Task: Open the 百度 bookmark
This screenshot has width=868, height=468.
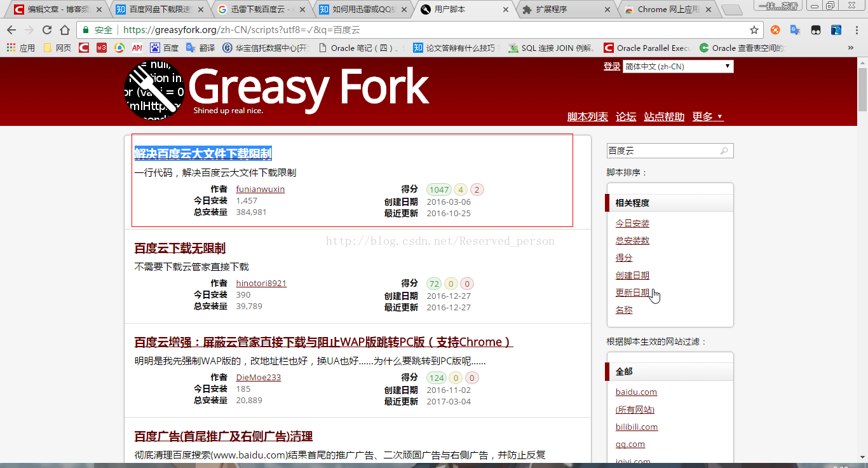Action: pos(165,48)
